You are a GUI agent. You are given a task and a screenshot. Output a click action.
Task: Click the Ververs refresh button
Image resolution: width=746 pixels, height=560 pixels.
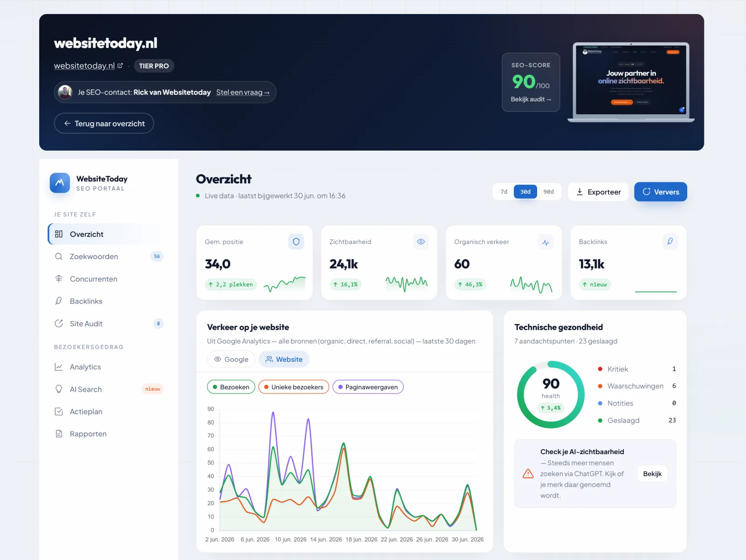coord(661,192)
